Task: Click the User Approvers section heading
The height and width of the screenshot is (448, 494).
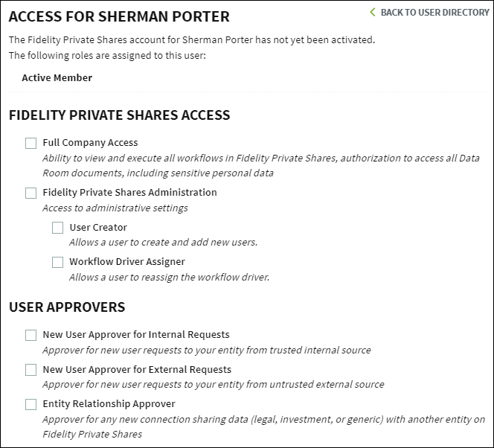Action: (x=67, y=307)
